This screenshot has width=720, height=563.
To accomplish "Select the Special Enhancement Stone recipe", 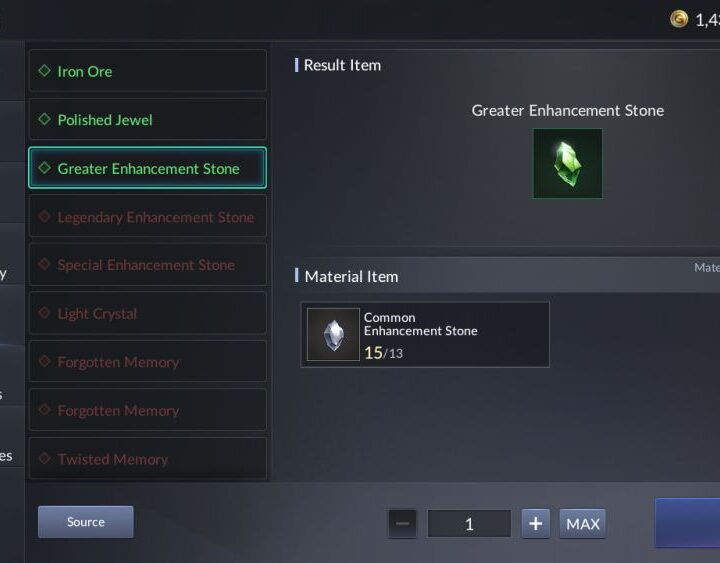I will [147, 265].
